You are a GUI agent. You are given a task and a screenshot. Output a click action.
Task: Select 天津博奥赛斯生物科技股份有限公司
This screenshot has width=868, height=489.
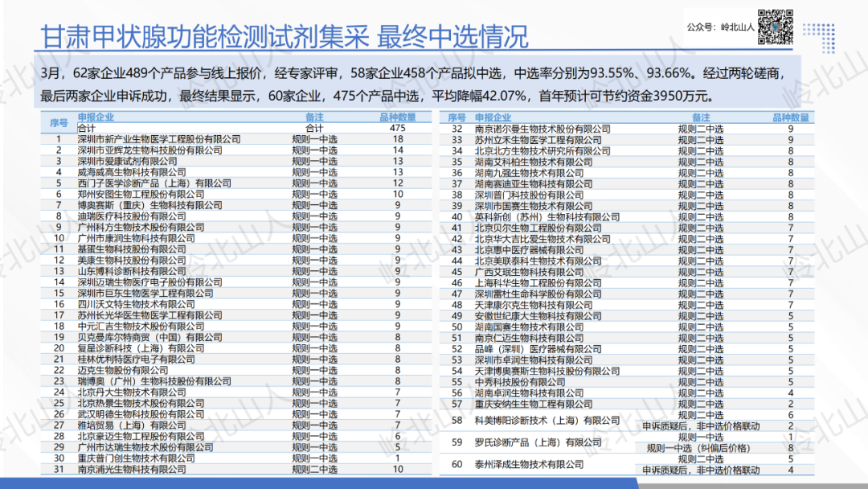point(547,371)
